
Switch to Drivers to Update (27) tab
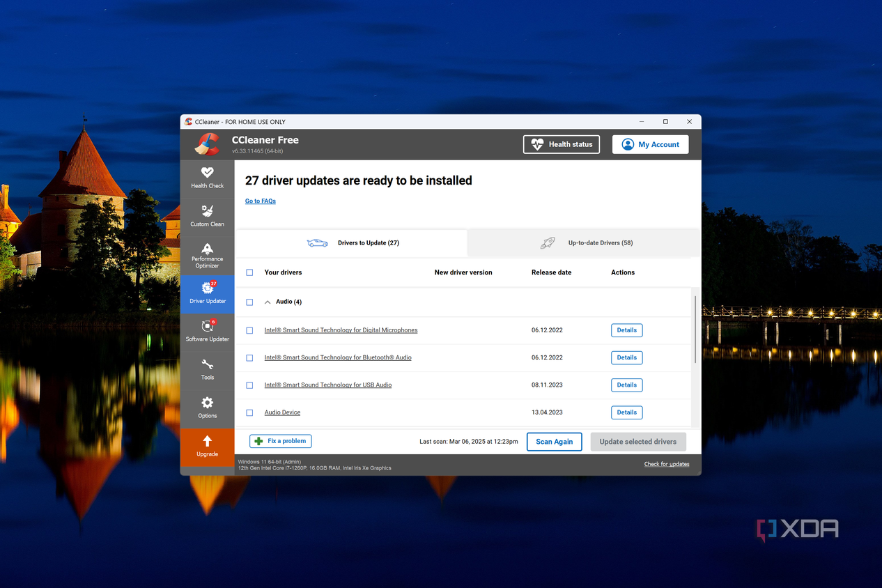pyautogui.click(x=352, y=243)
